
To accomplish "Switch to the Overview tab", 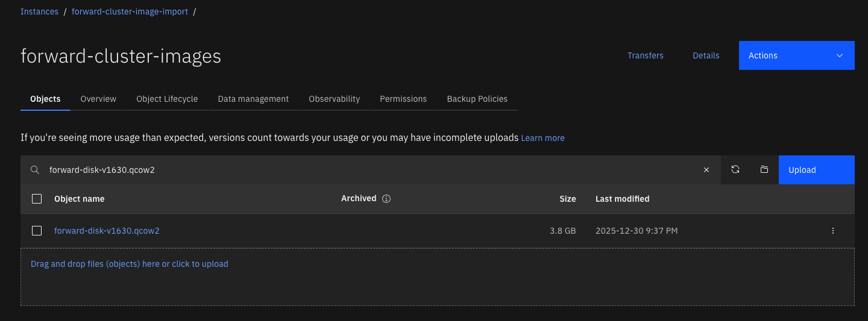I will (98, 99).
